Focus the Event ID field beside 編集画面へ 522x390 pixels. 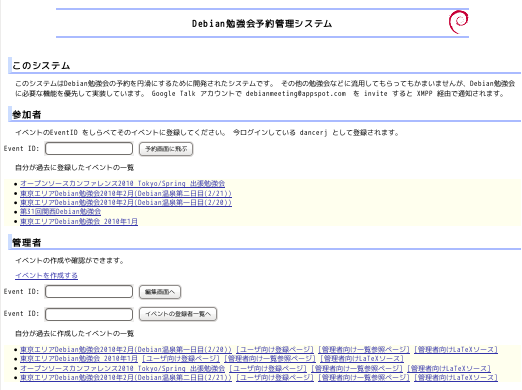89,292
